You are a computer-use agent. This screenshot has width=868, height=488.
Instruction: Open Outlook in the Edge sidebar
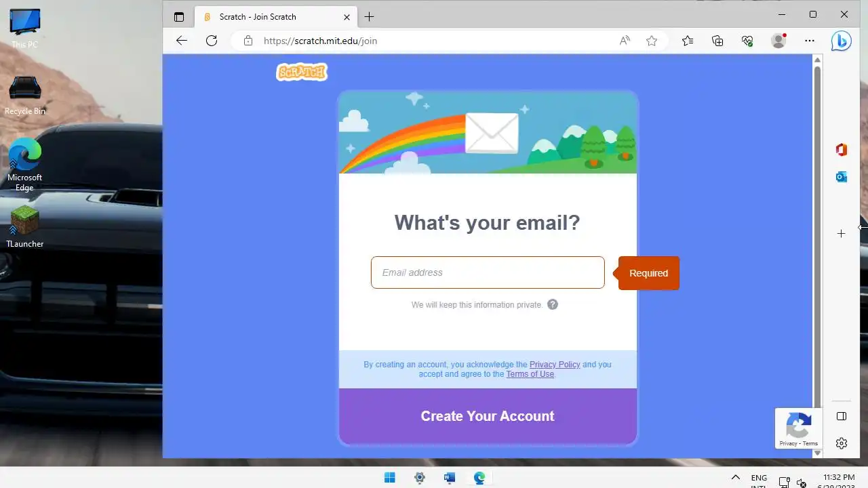(842, 177)
